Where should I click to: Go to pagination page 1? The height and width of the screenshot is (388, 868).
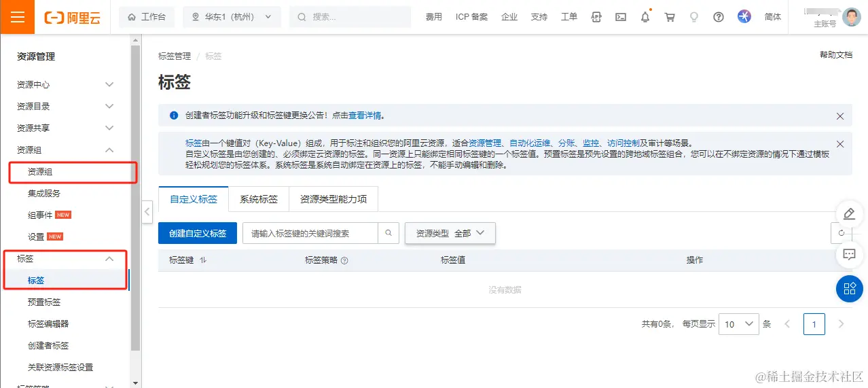814,324
